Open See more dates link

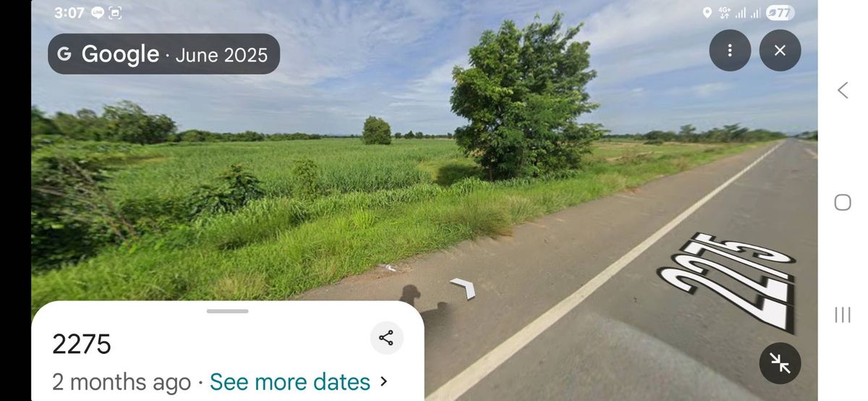(290, 381)
